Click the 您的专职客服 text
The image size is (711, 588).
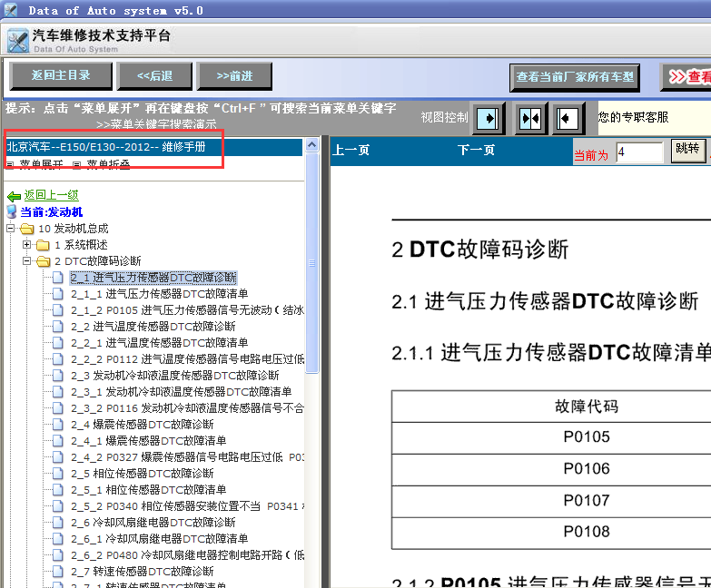pyautogui.click(x=633, y=117)
